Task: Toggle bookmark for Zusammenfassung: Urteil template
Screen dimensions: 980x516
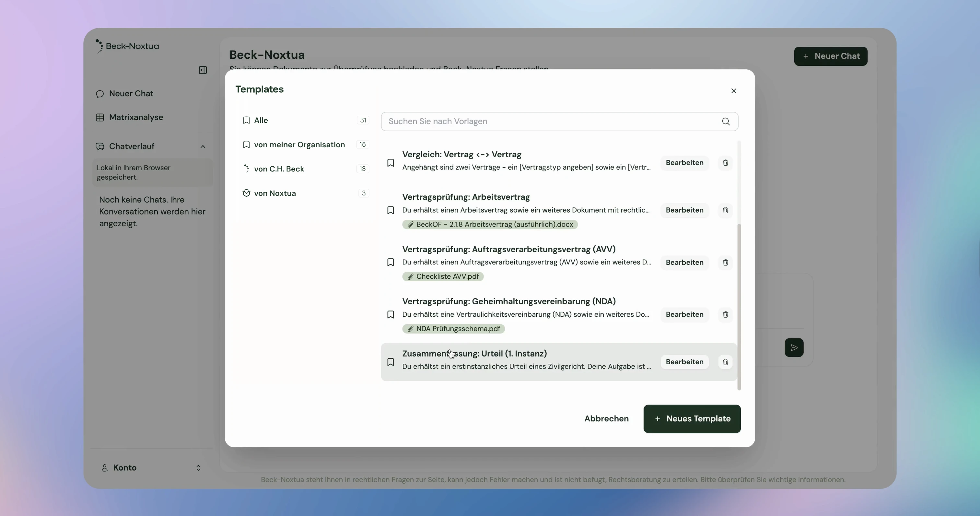Action: (390, 362)
